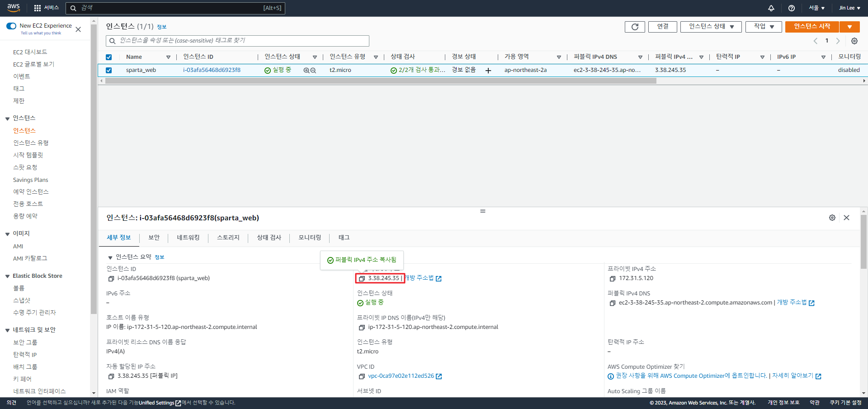Copy the instance ID in summary
This screenshot has height=409, width=868.
click(x=111, y=279)
